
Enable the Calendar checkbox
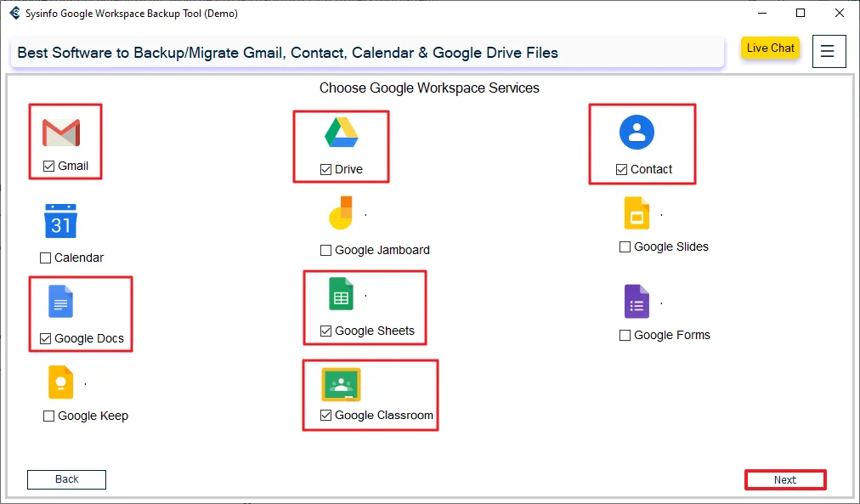(x=46, y=258)
